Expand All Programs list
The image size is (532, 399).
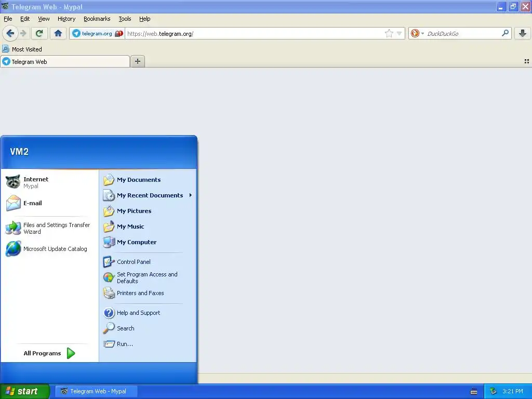point(49,353)
